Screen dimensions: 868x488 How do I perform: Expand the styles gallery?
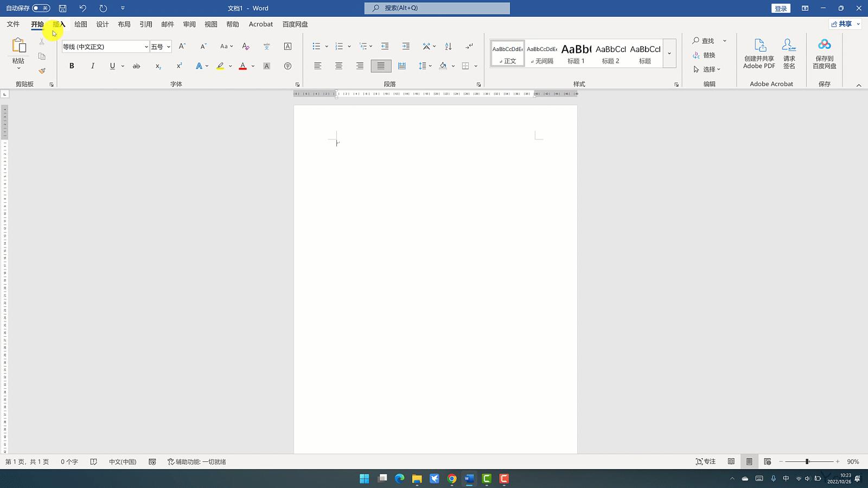pyautogui.click(x=669, y=53)
